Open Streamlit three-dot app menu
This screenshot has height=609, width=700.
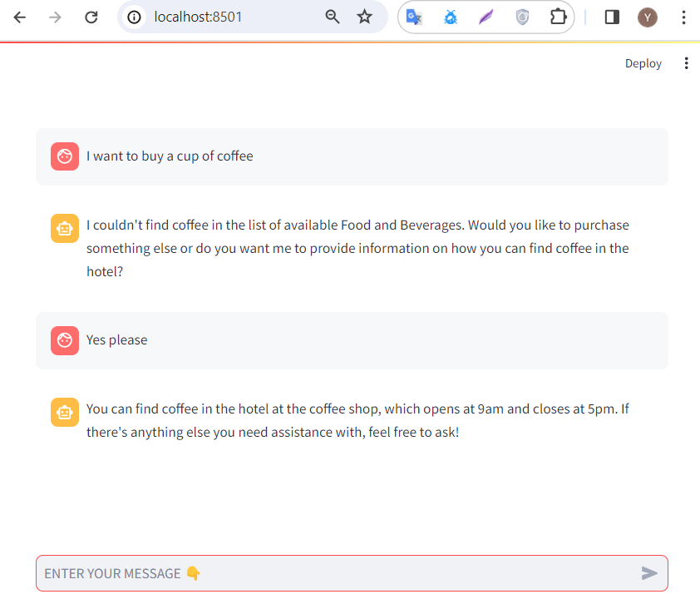tap(686, 63)
